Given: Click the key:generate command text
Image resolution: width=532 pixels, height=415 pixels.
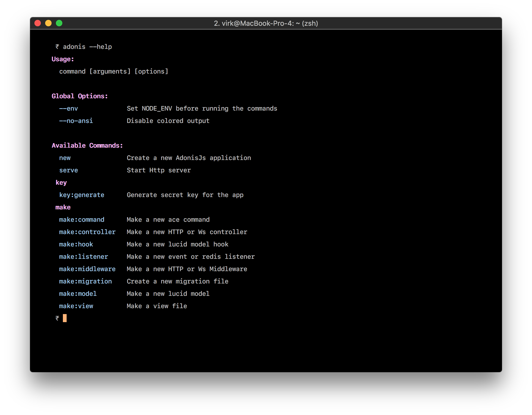Looking at the screenshot, I should (x=81, y=195).
